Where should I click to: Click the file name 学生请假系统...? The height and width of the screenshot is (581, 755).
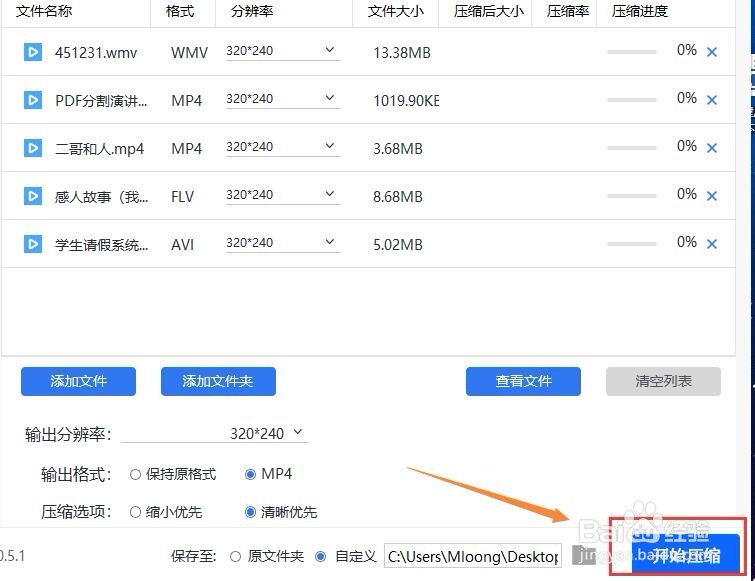[x=101, y=245]
